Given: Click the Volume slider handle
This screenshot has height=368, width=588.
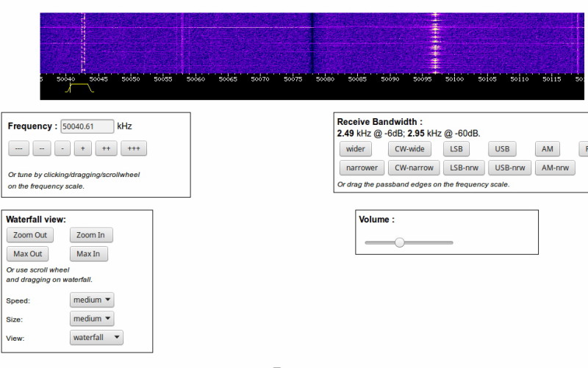Looking at the screenshot, I should pos(399,242).
